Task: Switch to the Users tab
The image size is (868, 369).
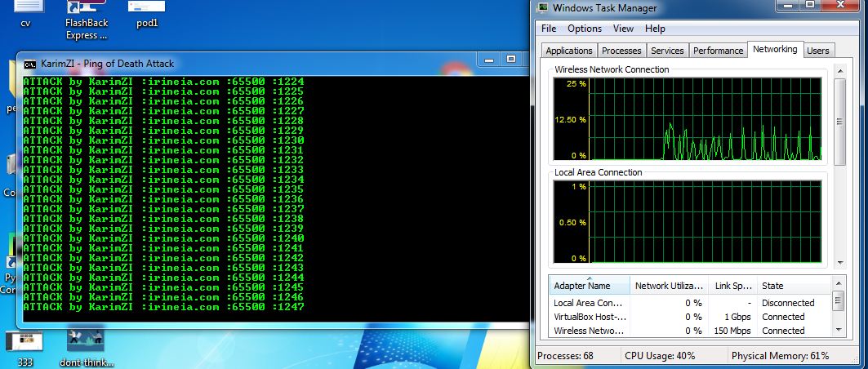Action: pyautogui.click(x=817, y=51)
